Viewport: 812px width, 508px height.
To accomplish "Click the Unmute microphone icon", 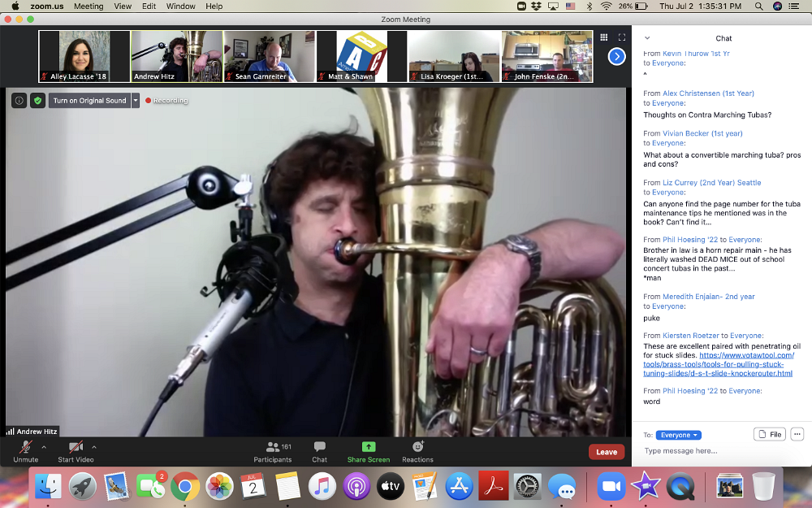I will 26,447.
